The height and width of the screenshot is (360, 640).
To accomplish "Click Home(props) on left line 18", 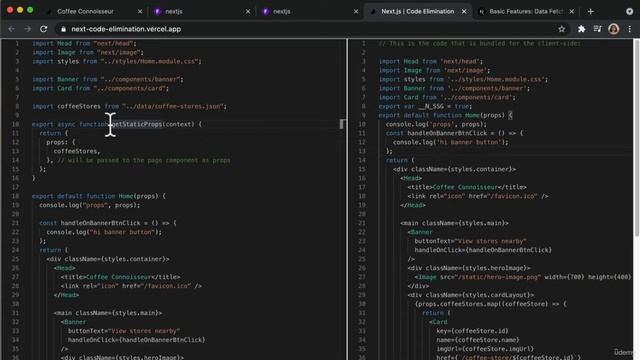I will pos(139,196).
